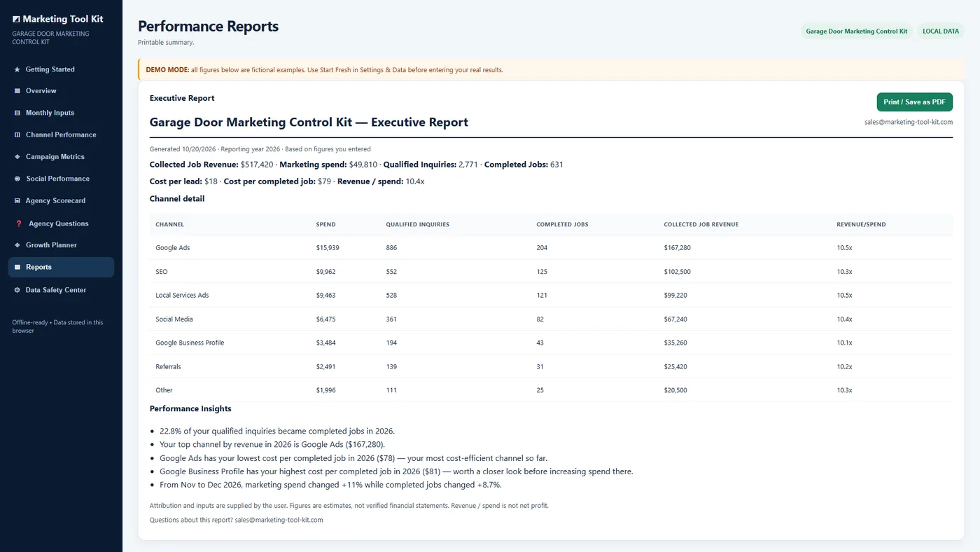Screen dimensions: 980x552
Task: Open Agency Questions page
Action: [61, 223]
